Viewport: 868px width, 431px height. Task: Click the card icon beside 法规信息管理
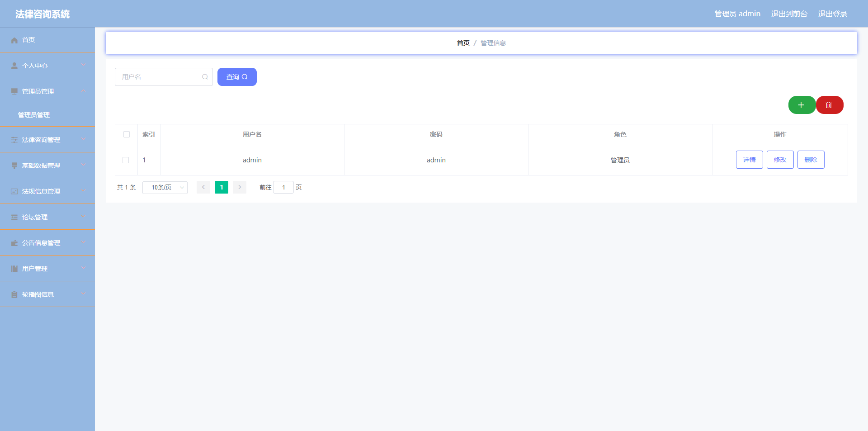tap(14, 192)
